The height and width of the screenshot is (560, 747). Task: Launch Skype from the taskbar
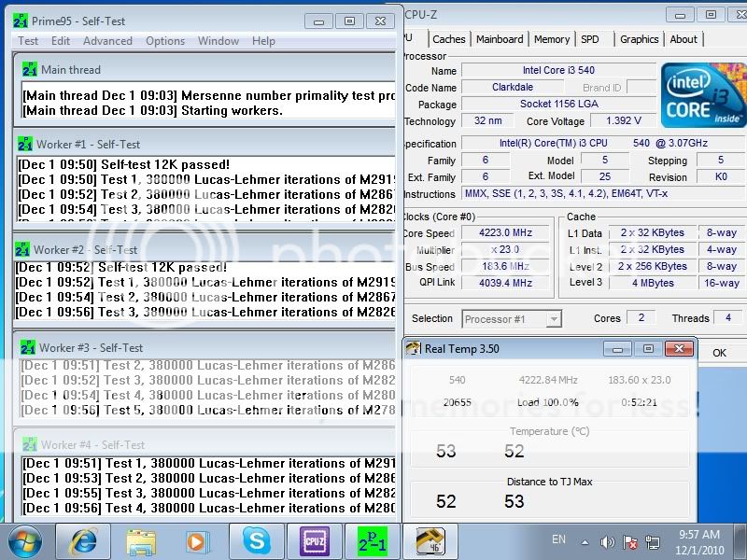tap(255, 541)
